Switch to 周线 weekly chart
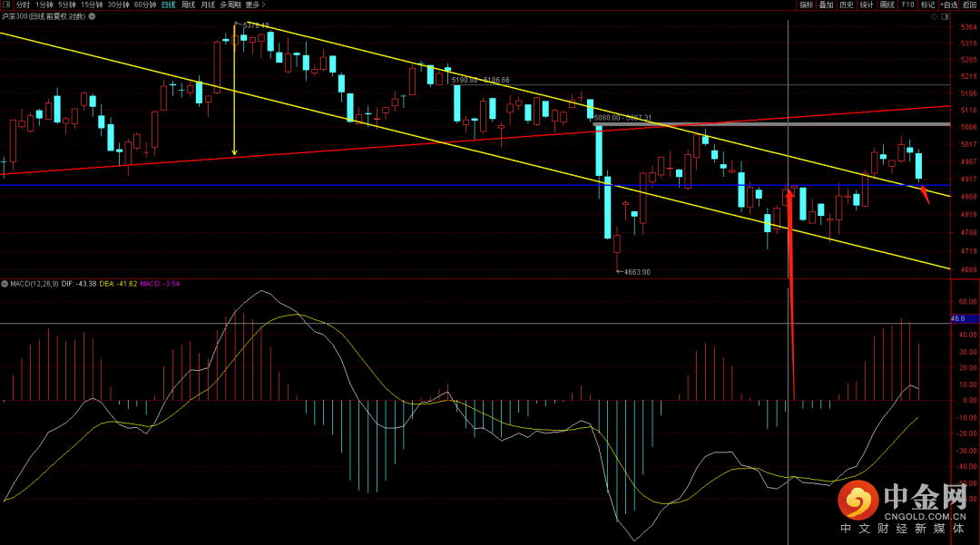 [188, 5]
